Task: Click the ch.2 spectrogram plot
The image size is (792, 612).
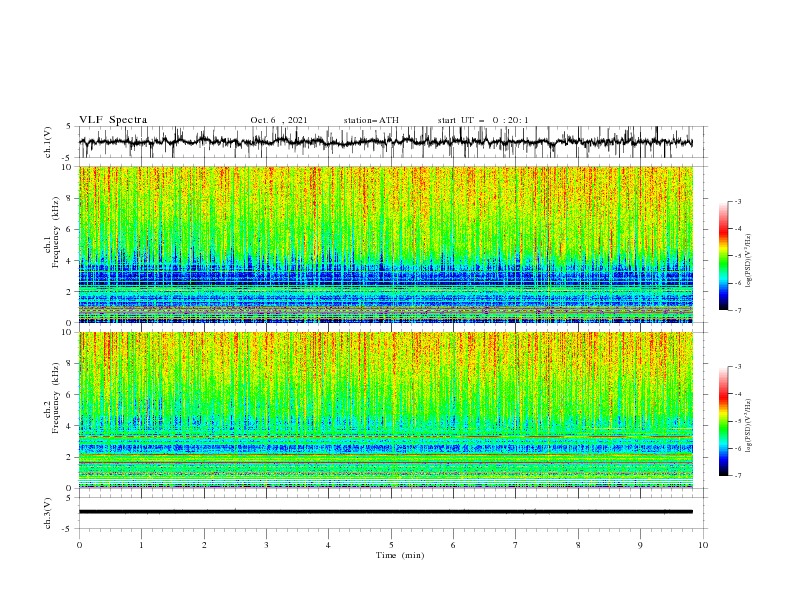Action: click(x=386, y=410)
